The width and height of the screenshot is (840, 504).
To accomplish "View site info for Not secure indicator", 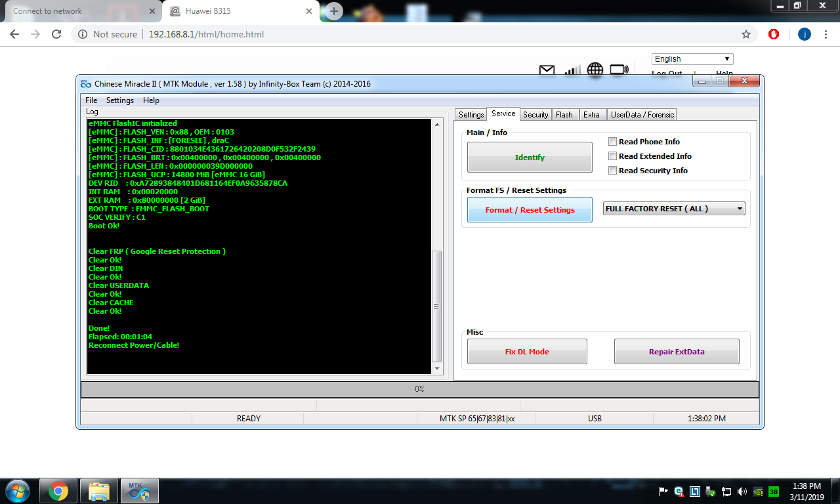I will (x=108, y=34).
